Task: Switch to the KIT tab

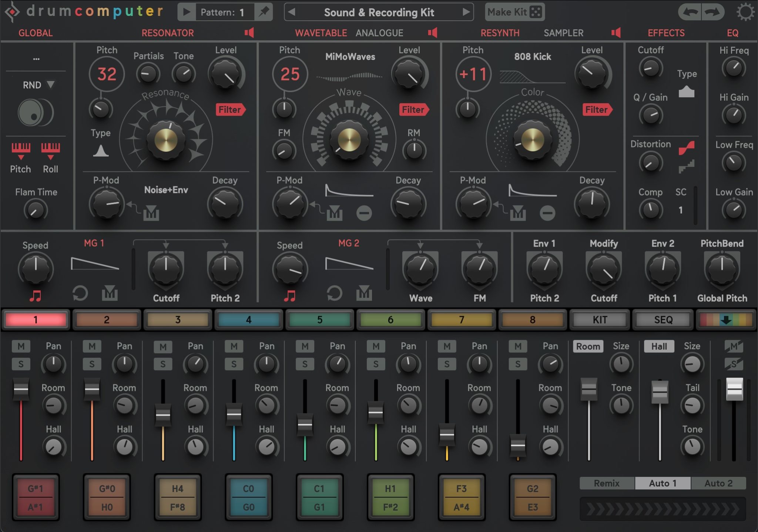Action: [x=600, y=319]
